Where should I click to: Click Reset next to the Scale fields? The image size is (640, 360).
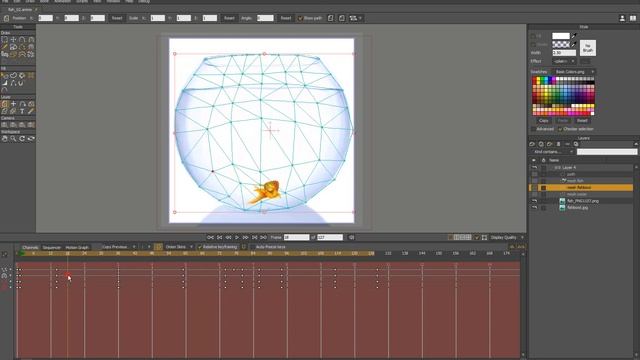coord(229,18)
